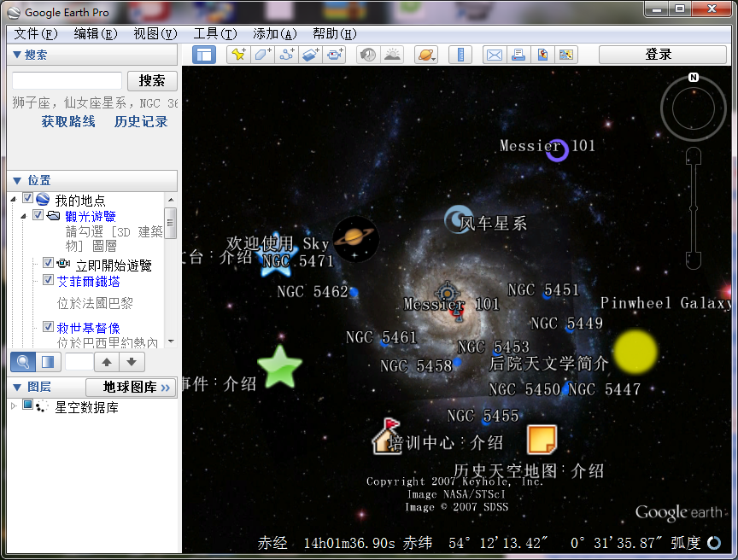This screenshot has height=560, width=738.
Task: Show the ruler tool
Action: click(x=460, y=55)
